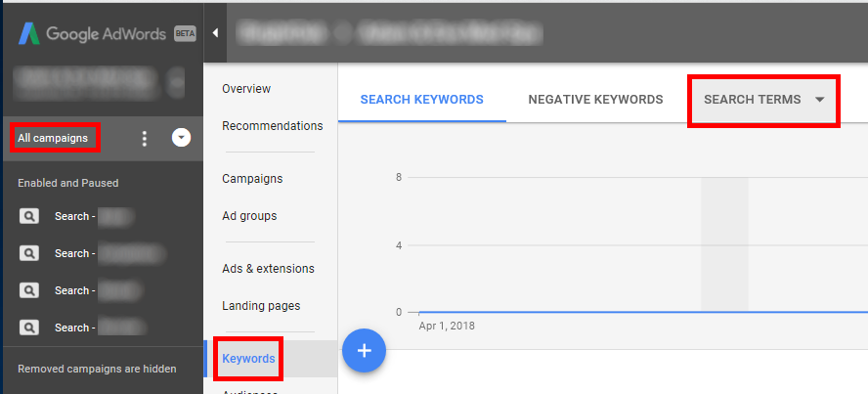
Task: Go to the Ad groups section
Action: point(249,216)
